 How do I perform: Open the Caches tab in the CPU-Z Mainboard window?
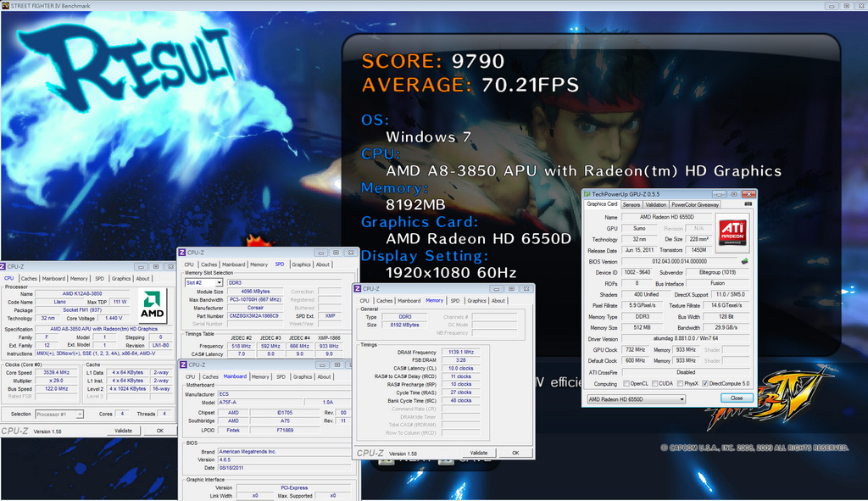click(210, 377)
